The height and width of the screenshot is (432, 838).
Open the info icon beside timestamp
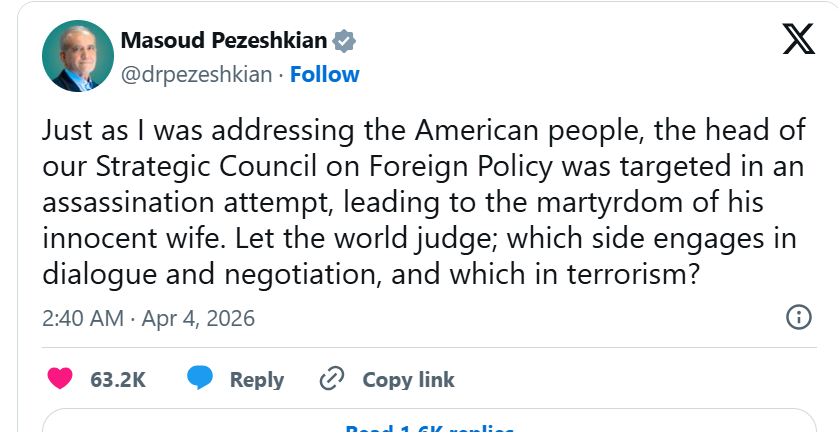tap(799, 318)
